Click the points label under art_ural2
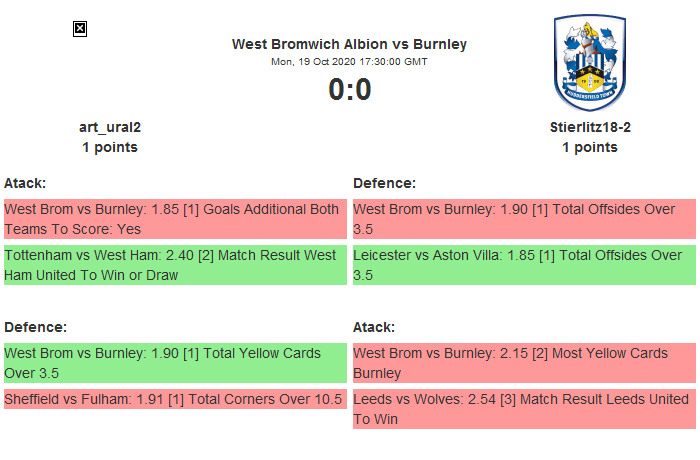 (110, 147)
